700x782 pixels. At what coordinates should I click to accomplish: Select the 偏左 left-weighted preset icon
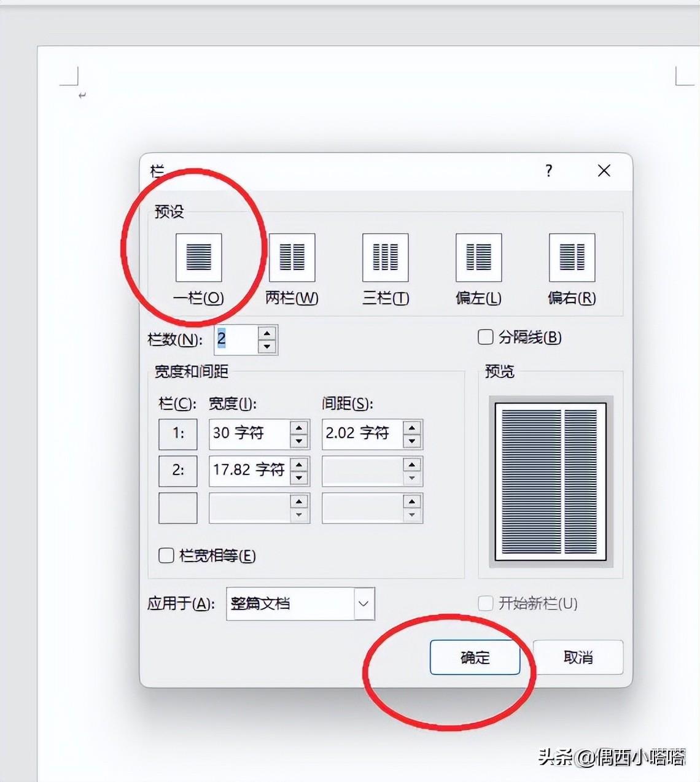[x=478, y=257]
